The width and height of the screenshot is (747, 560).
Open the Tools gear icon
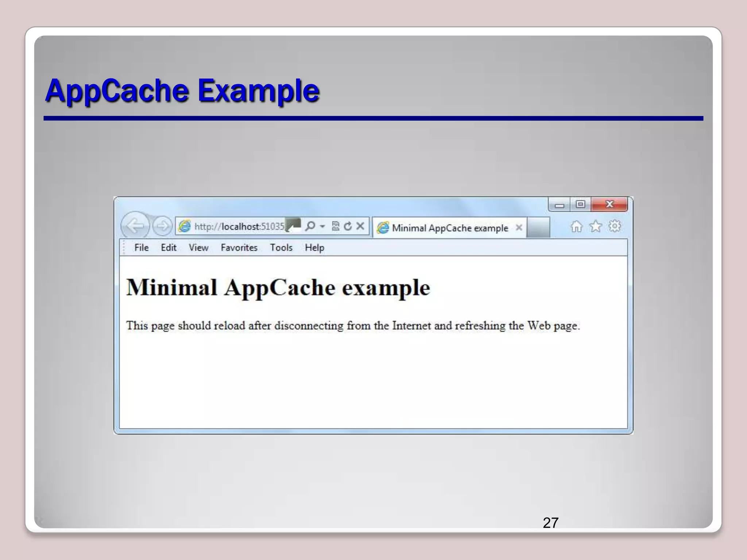(615, 226)
